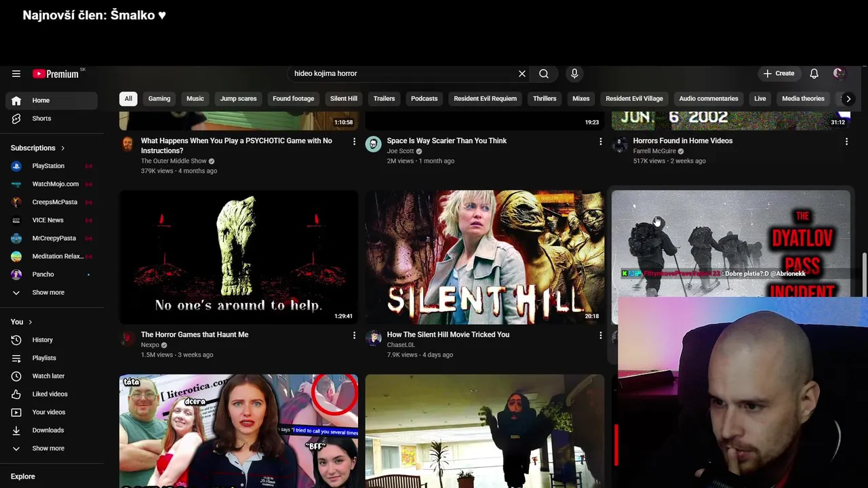The image size is (868, 488).
Task: Open the ChaseL0L channel link
Action: 401,345
